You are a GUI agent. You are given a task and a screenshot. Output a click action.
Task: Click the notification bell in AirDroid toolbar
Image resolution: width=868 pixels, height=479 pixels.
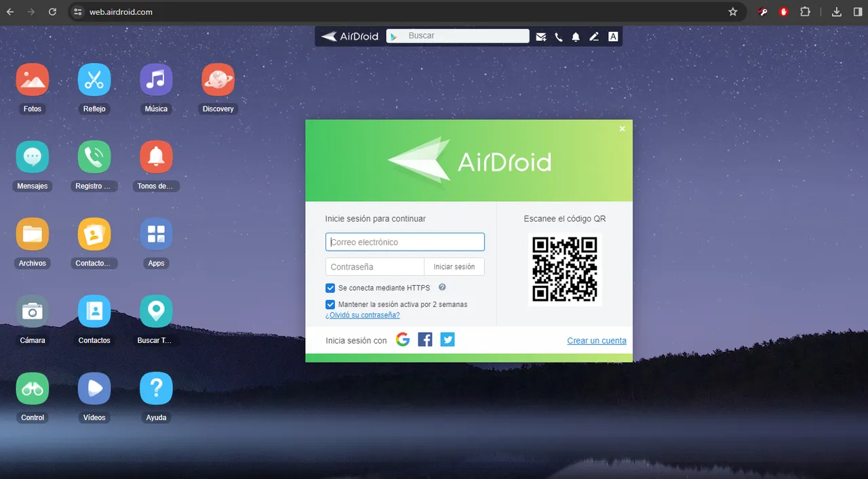coord(576,37)
